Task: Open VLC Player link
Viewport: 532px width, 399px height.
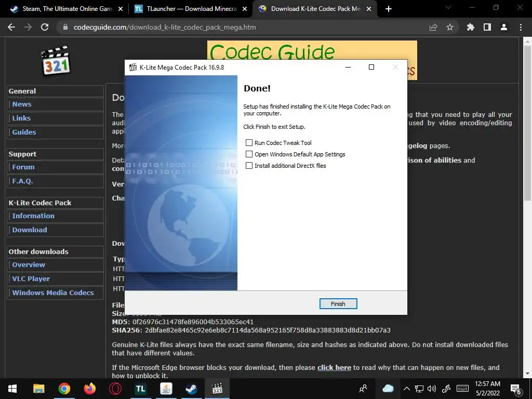Action: 31,278
